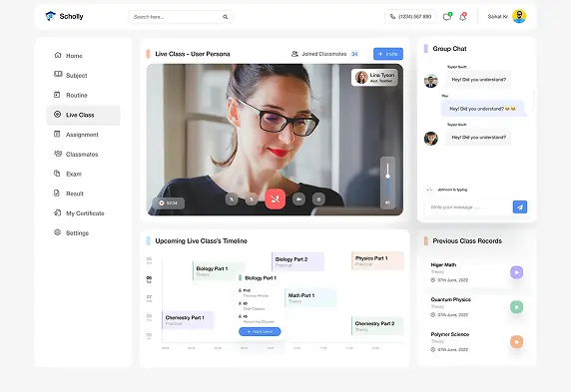Click the Home house icon
This screenshot has width=571, height=392.
58,55
